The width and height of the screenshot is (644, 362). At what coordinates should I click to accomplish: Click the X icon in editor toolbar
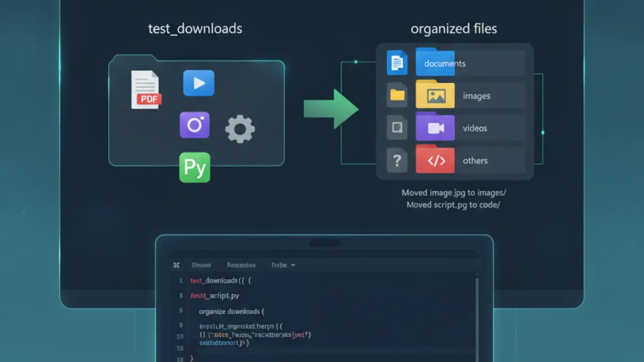tap(176, 265)
